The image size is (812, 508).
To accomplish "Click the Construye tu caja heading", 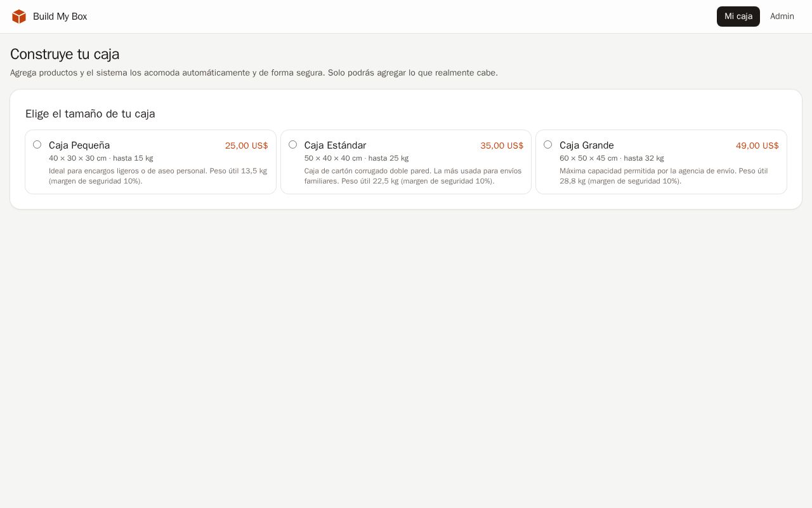I will [x=65, y=54].
